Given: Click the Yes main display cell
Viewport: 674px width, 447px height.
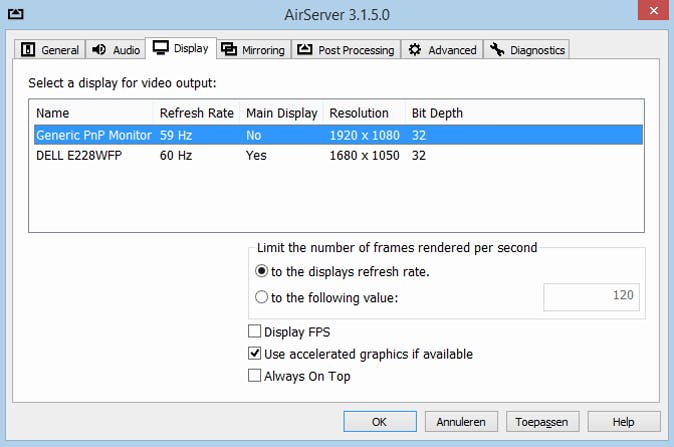Looking at the screenshot, I should tap(256, 155).
